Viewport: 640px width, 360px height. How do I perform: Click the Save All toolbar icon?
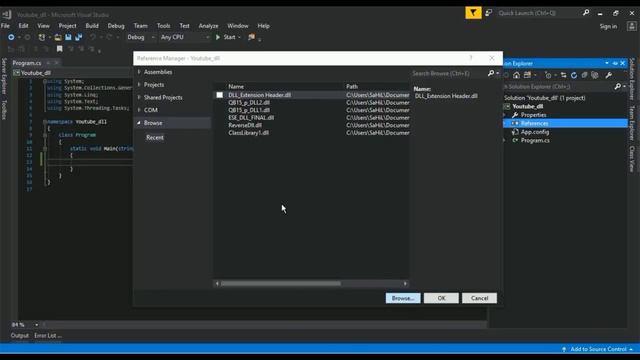click(x=78, y=37)
